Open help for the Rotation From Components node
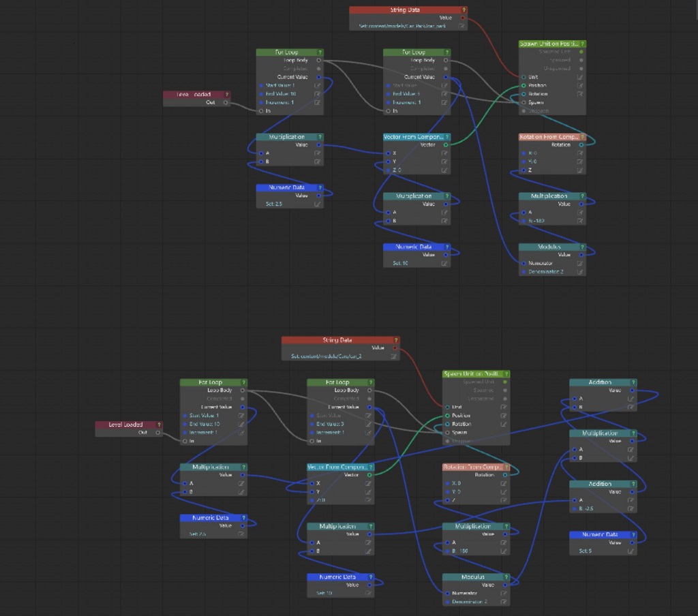Screen dimensions: 698x616 pyautogui.click(x=582, y=136)
